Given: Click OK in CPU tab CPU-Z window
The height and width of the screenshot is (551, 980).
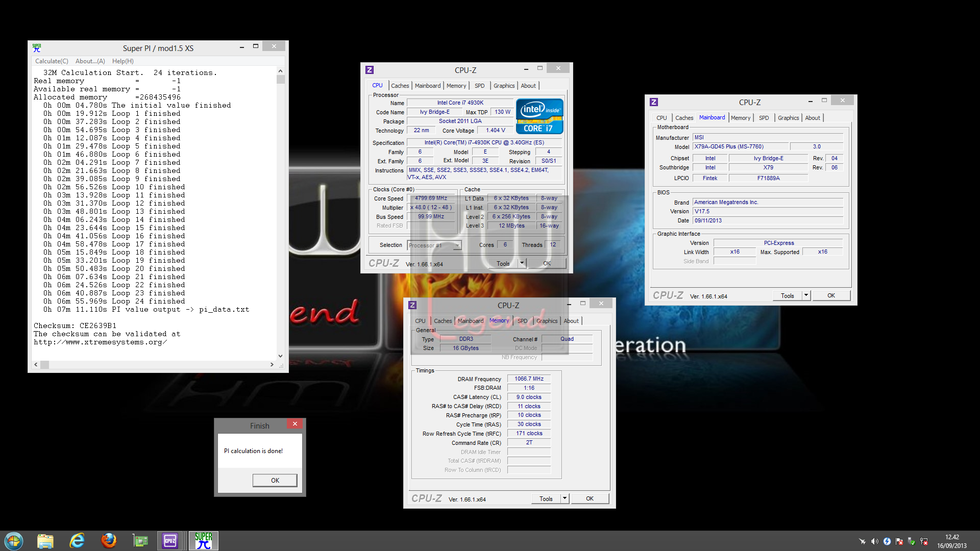Looking at the screenshot, I should 547,263.
